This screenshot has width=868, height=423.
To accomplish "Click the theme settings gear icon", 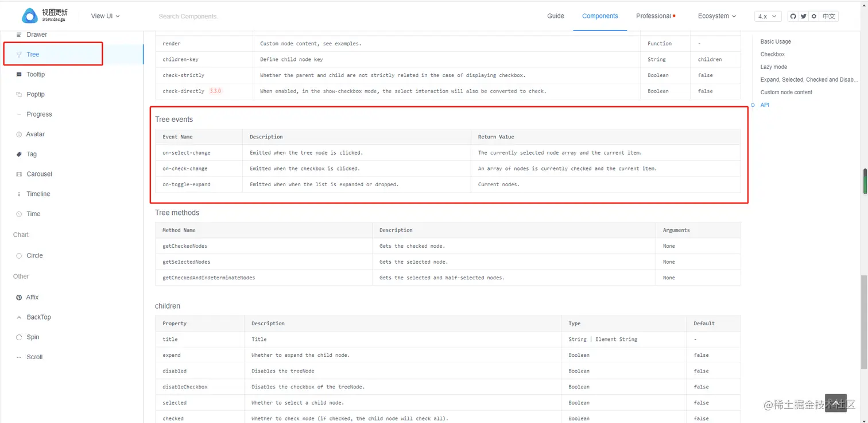I will [x=814, y=16].
